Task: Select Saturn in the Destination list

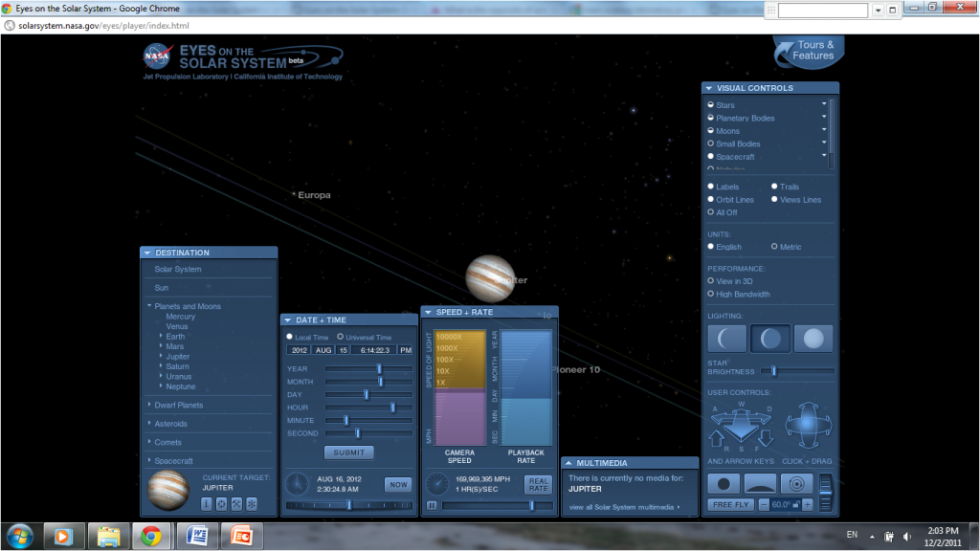Action: pyautogui.click(x=177, y=366)
